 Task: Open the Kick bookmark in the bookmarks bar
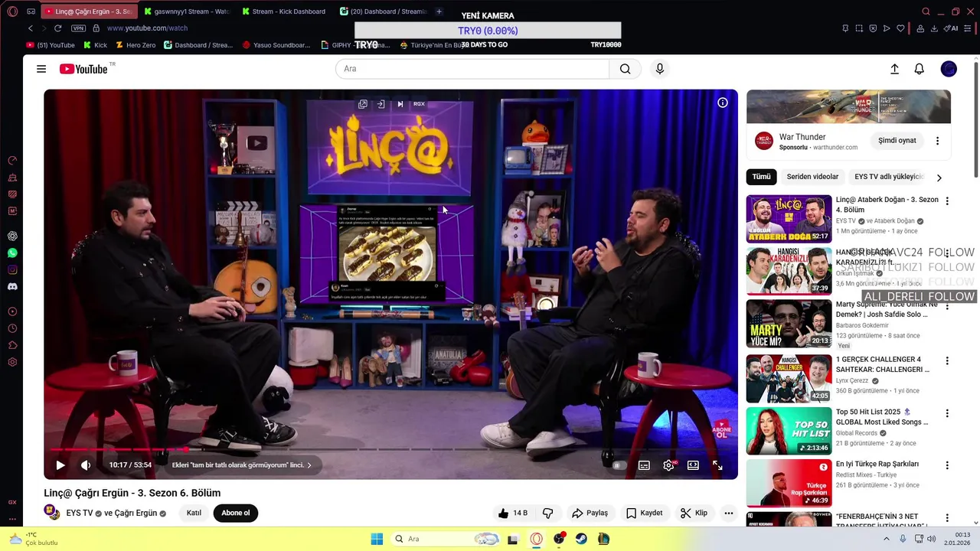[96, 45]
